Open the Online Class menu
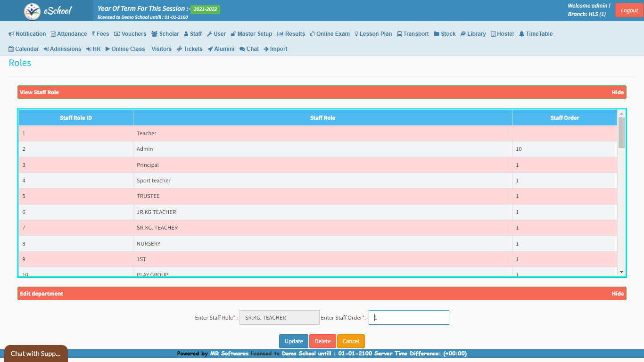 [x=125, y=49]
